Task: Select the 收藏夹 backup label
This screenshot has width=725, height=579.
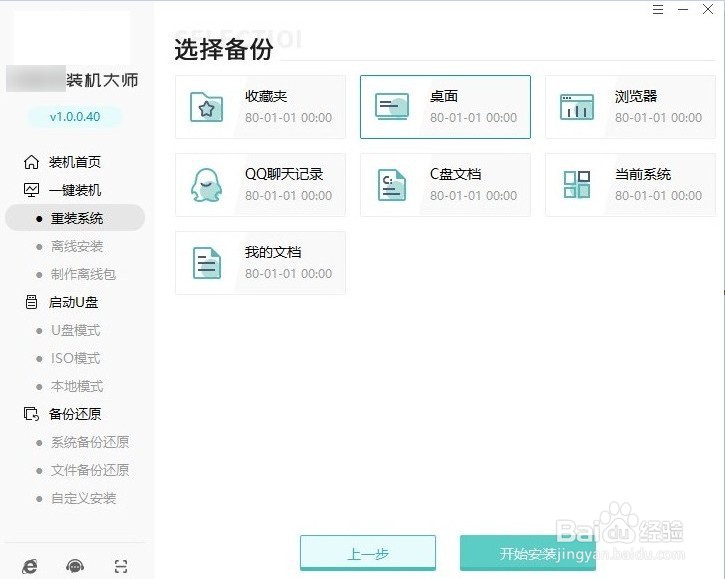Action: click(266, 96)
